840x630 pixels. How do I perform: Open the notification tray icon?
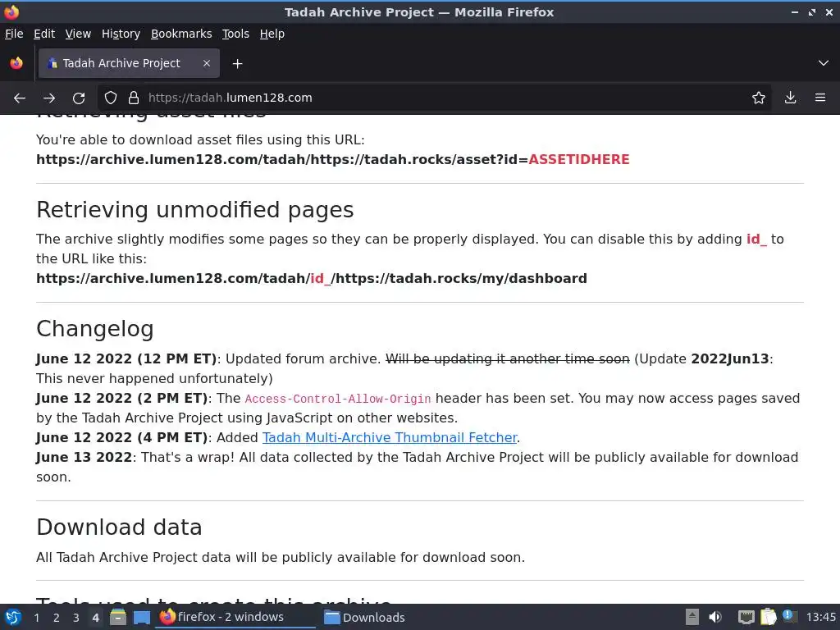pyautogui.click(x=788, y=616)
